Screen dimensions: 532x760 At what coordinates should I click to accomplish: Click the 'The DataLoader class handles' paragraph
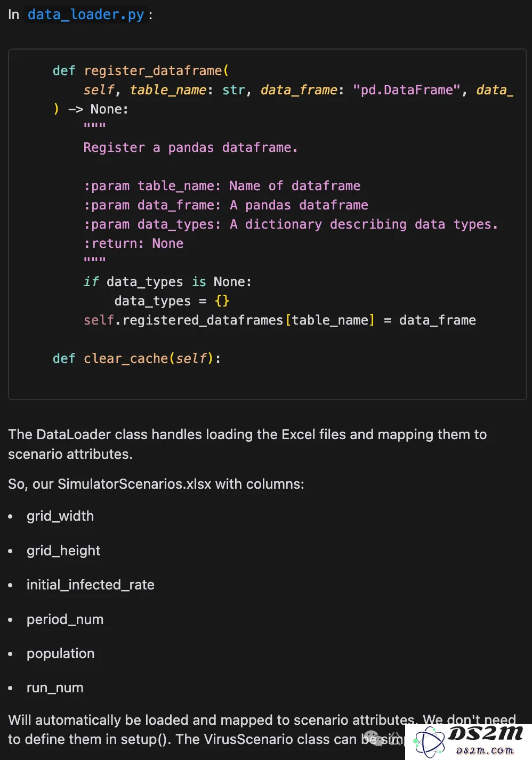point(247,444)
